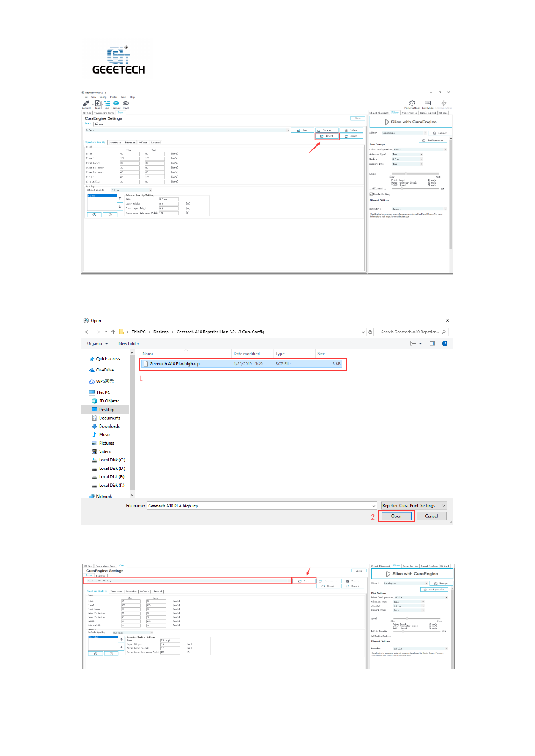Screen dimensions: 535x756
Task: Refresh the folder listing in the address bar
Action: [370, 332]
